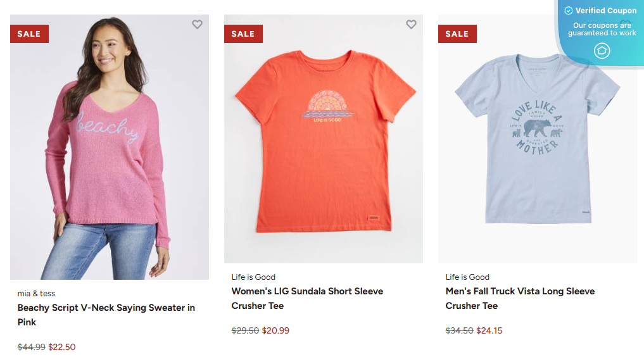The image size is (644, 357).
Task: Open the orange Sundala tee product image
Action: [324, 146]
